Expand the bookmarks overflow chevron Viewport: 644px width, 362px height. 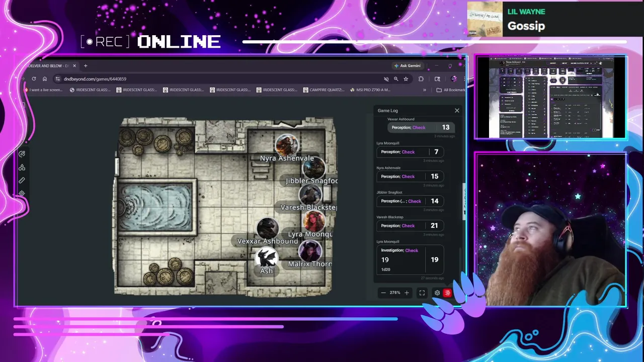click(x=424, y=90)
